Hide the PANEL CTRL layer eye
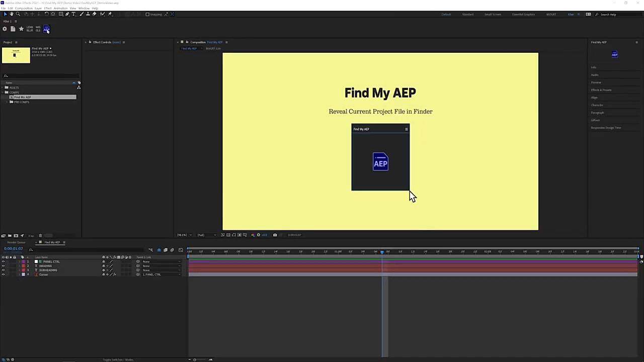Screen dimensions: 644x362 [x=3, y=261]
